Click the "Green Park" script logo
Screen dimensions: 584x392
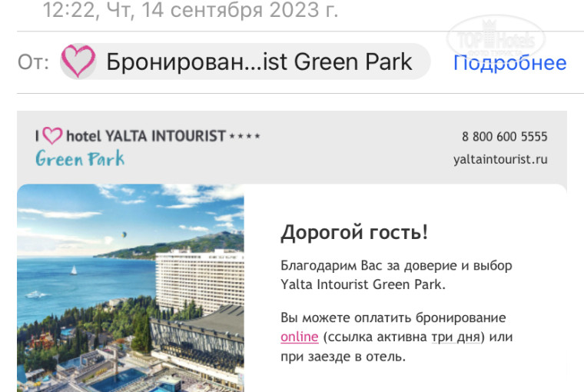tap(79, 159)
